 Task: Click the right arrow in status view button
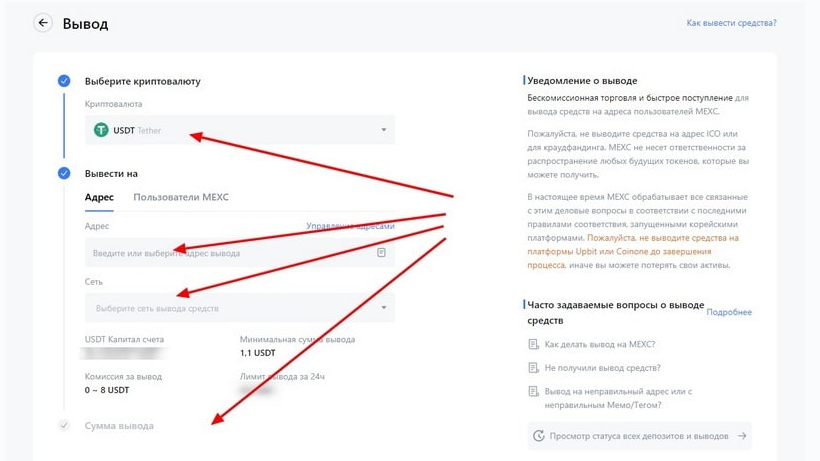[x=741, y=436]
